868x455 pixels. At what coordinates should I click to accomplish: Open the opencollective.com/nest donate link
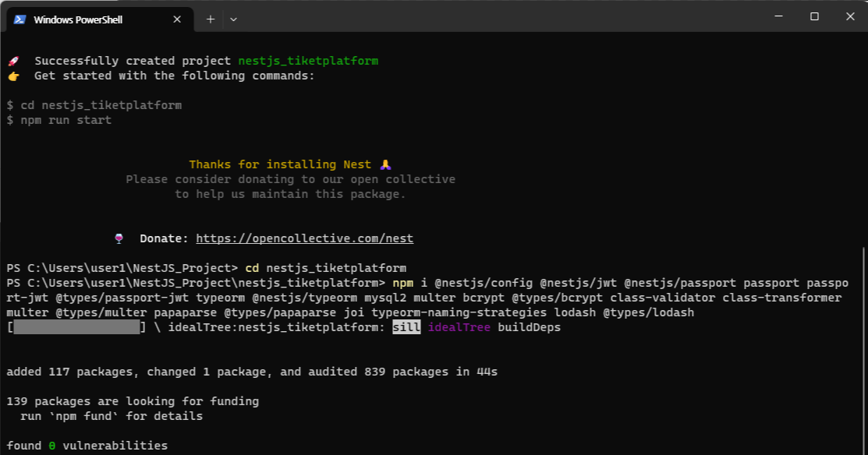coord(304,238)
